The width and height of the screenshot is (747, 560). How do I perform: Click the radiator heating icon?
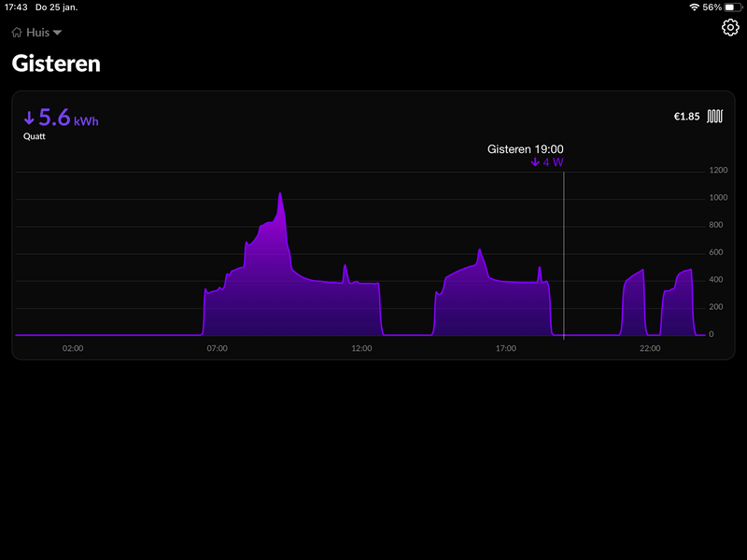coord(714,116)
